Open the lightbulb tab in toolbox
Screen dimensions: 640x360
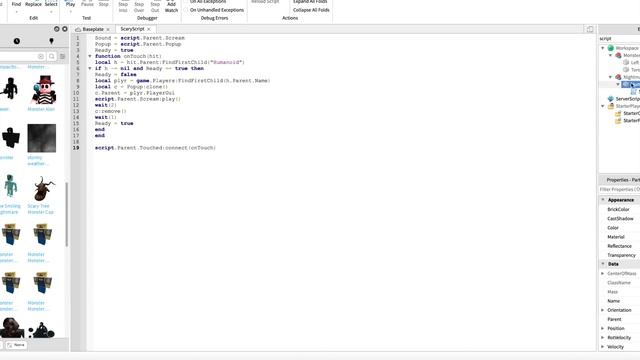(51, 41)
